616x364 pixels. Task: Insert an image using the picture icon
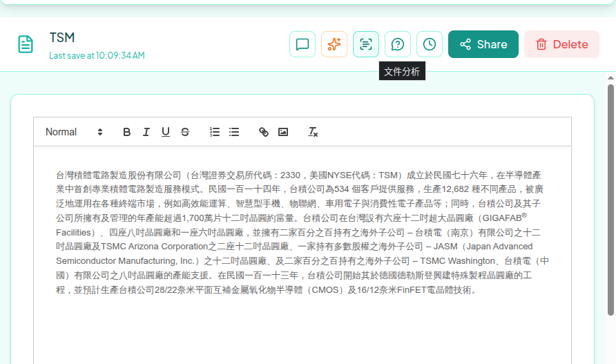tap(283, 132)
